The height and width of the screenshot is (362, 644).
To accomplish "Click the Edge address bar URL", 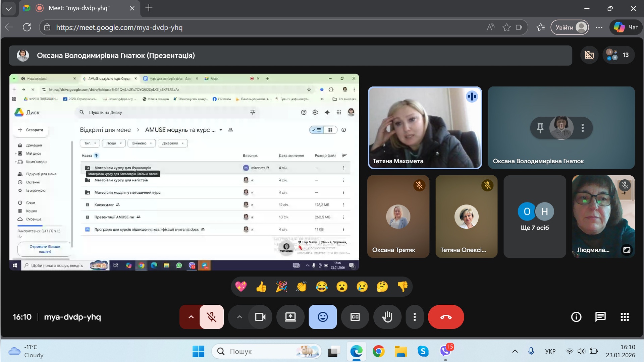I will coord(119,27).
